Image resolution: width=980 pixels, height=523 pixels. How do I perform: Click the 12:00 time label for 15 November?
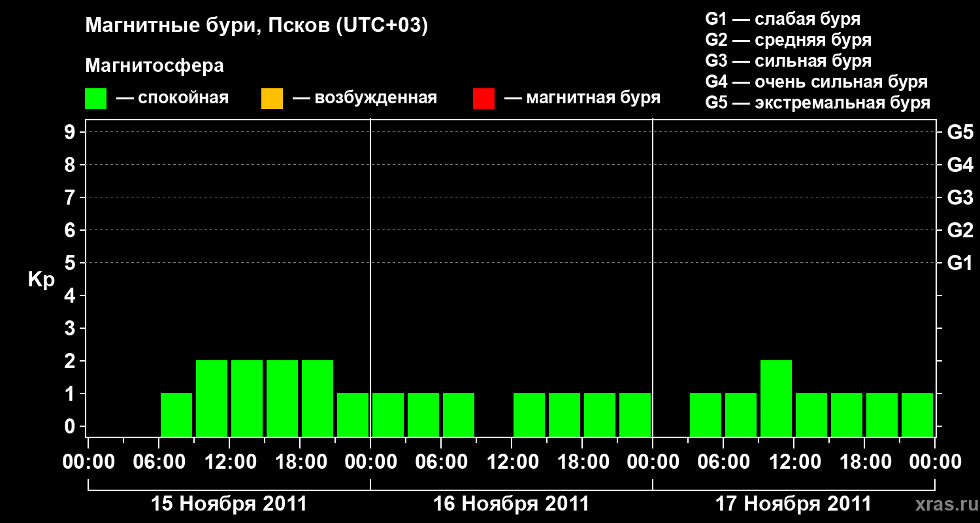tap(229, 462)
